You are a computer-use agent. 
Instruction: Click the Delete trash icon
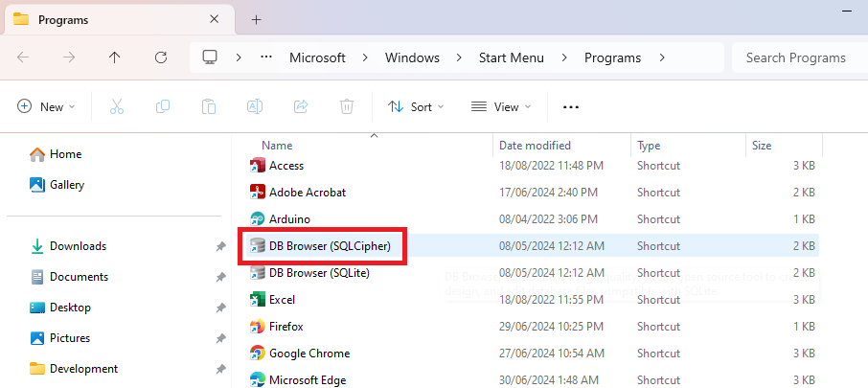pyautogui.click(x=347, y=107)
